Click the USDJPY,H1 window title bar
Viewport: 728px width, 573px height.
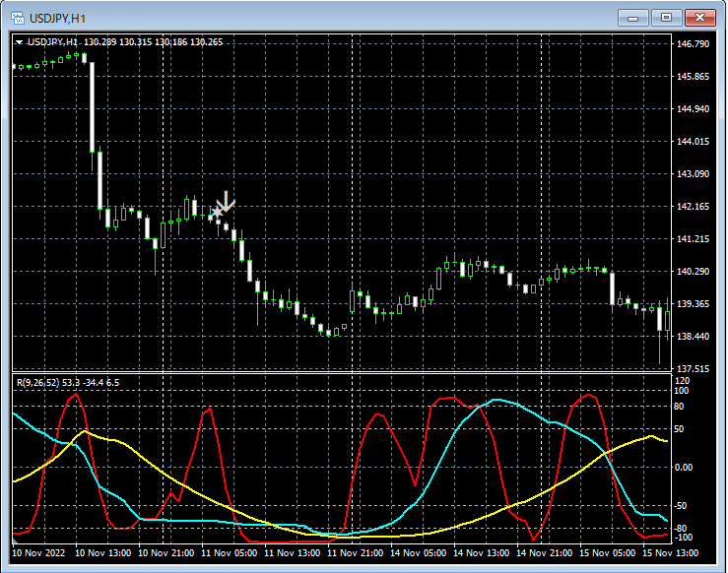click(x=364, y=18)
